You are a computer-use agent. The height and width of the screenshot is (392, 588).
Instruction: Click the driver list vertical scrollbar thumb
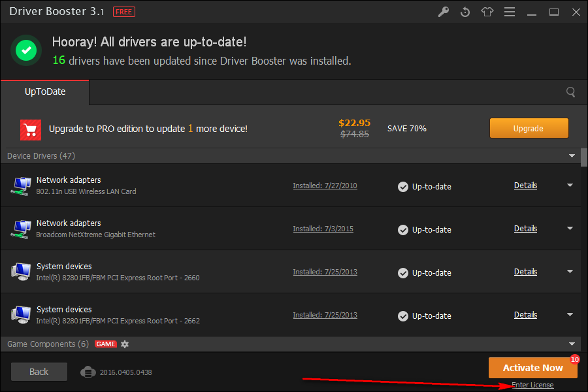[x=584, y=157]
